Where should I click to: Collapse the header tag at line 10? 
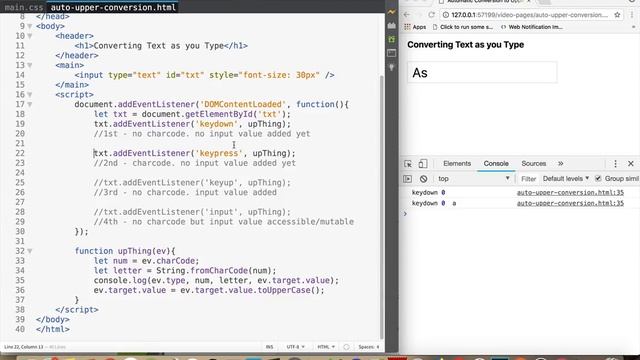click(30, 36)
